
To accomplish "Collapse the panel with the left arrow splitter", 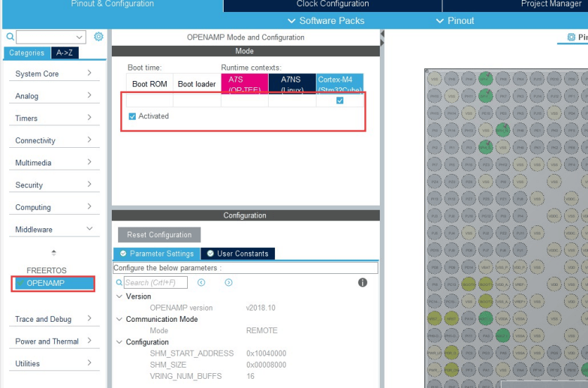I will 383,34.
